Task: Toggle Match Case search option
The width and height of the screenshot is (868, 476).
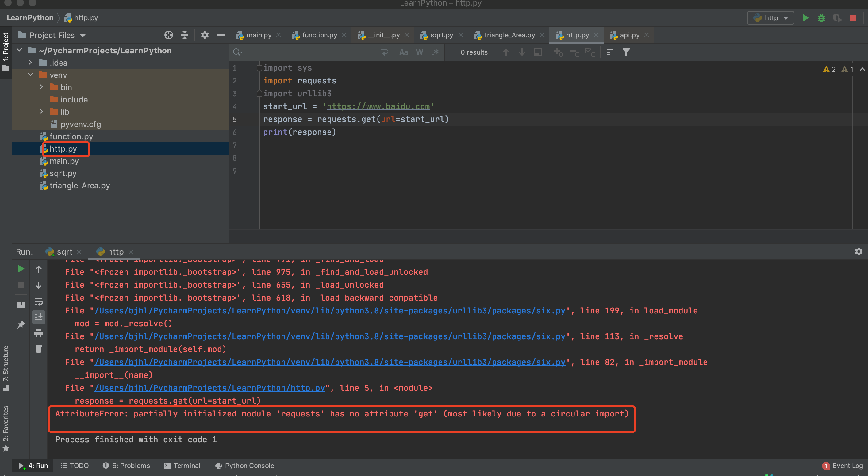Action: [x=403, y=52]
